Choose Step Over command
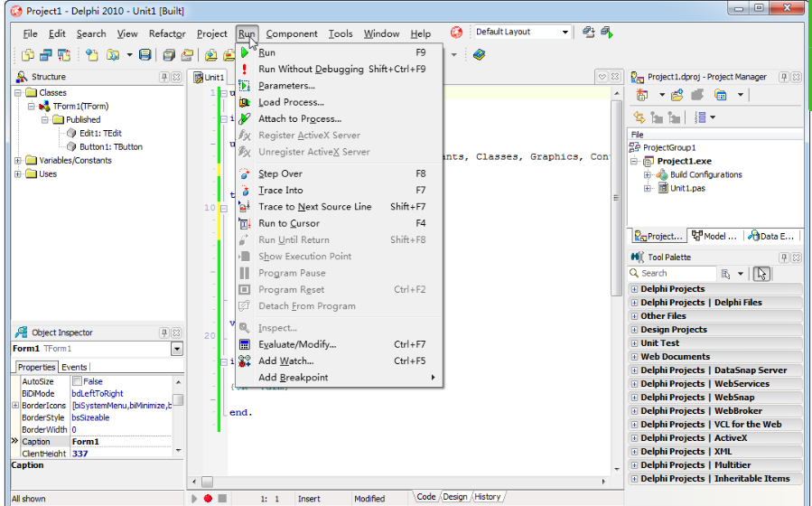812x506 pixels. coord(340,173)
